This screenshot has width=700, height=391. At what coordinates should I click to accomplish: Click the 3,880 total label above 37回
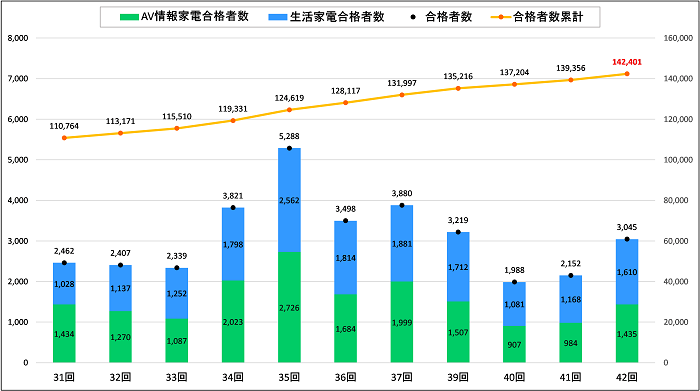point(402,194)
